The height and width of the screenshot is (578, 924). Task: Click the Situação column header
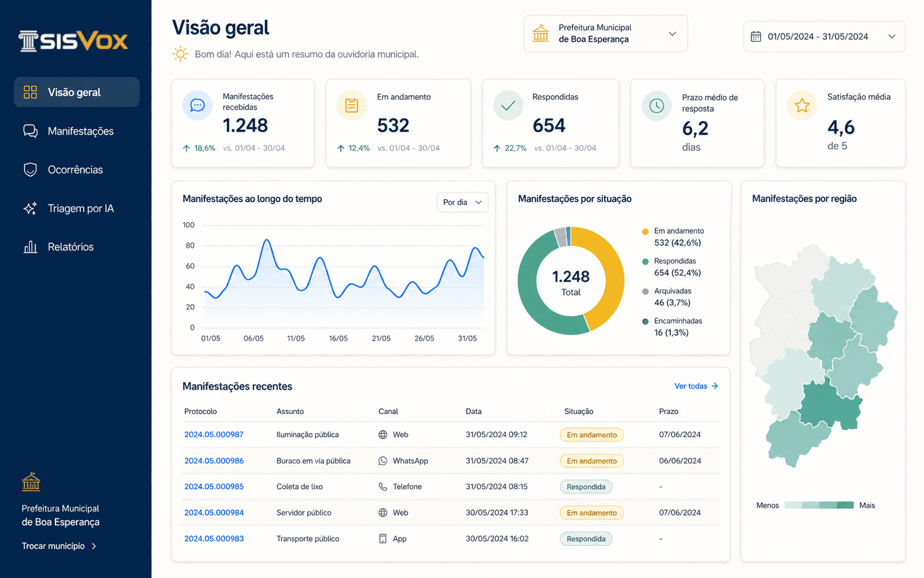click(579, 412)
